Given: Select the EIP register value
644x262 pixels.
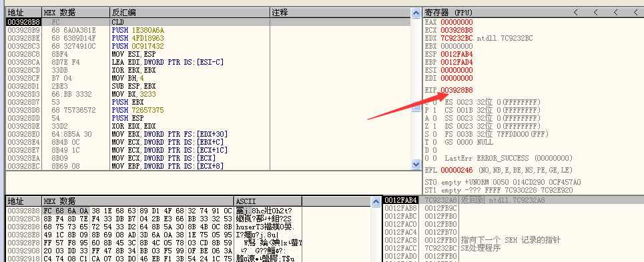Looking at the screenshot, I should [456, 90].
